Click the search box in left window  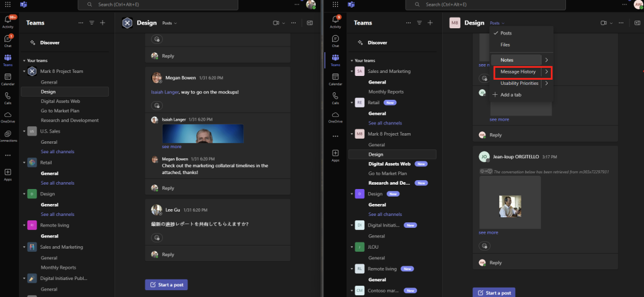158,4
